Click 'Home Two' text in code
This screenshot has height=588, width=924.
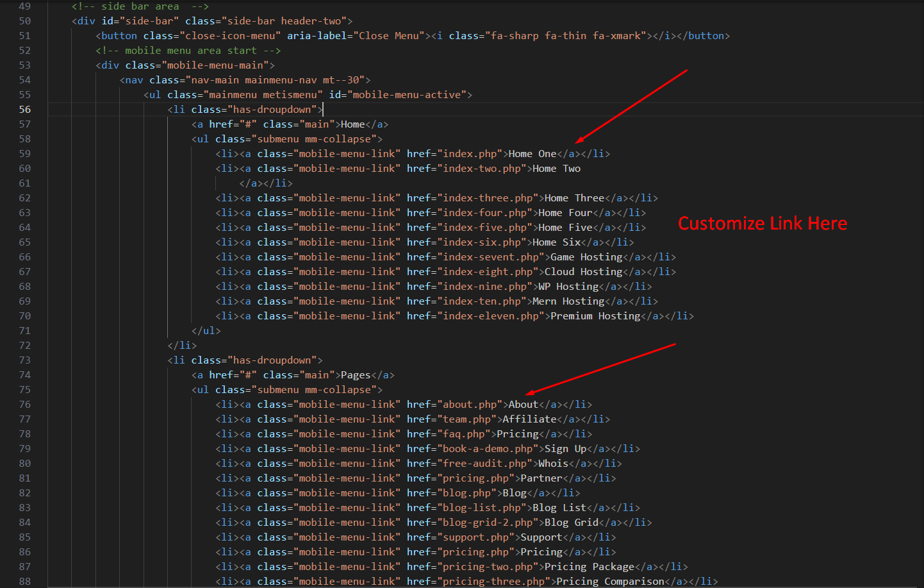coord(556,169)
